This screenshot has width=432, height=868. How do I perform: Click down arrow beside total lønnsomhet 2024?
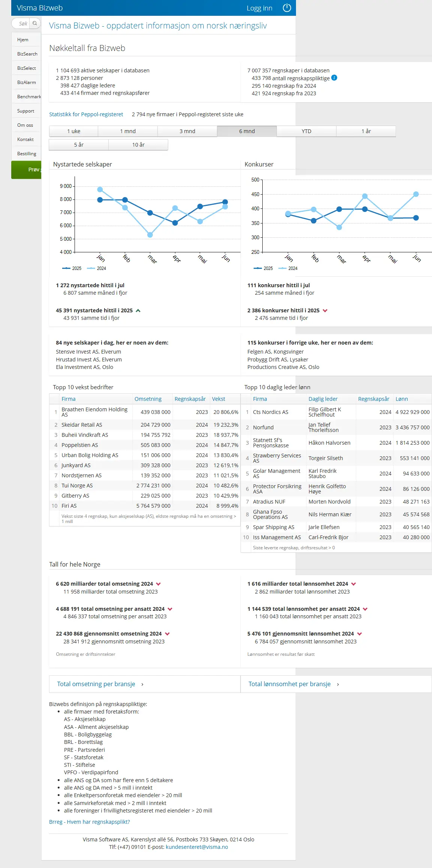click(x=354, y=584)
